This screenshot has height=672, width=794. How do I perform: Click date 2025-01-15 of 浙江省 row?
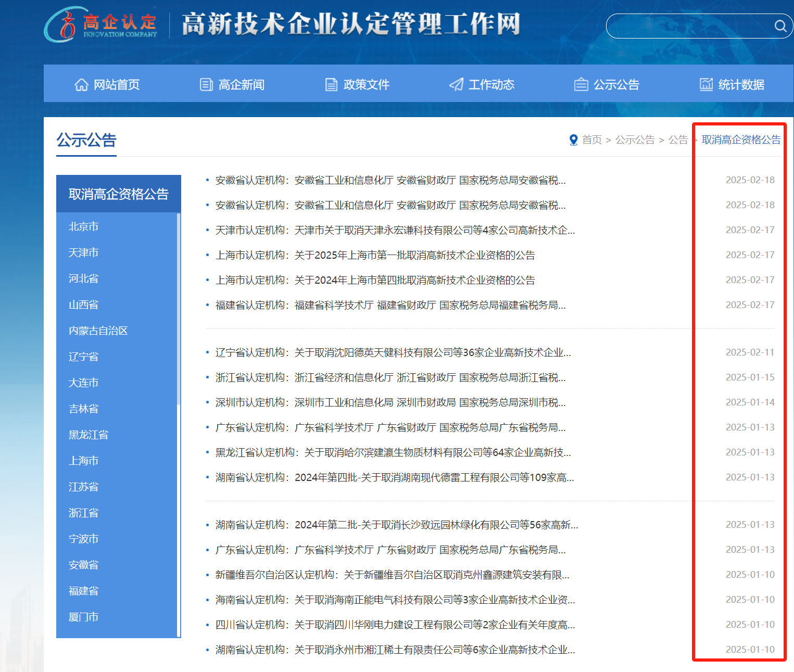[750, 377]
